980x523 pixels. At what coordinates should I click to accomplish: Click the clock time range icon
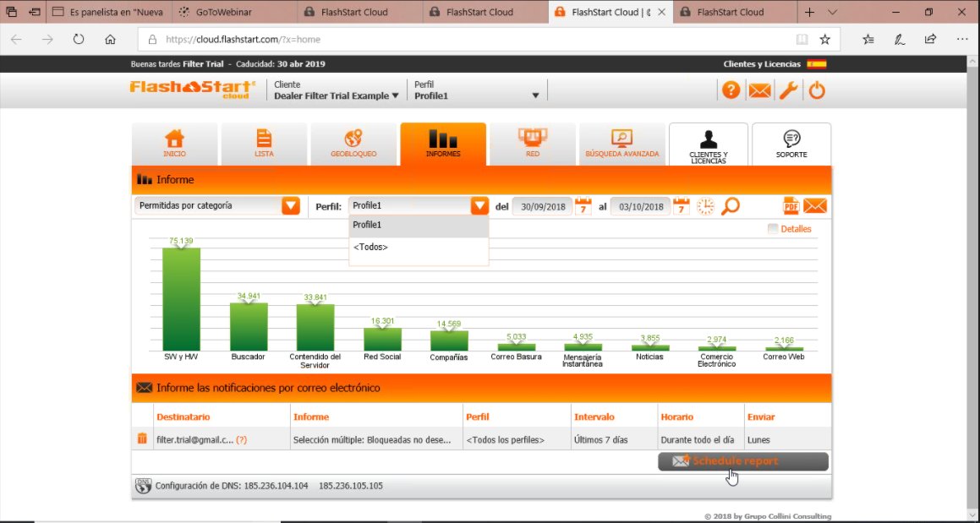pyautogui.click(x=705, y=206)
